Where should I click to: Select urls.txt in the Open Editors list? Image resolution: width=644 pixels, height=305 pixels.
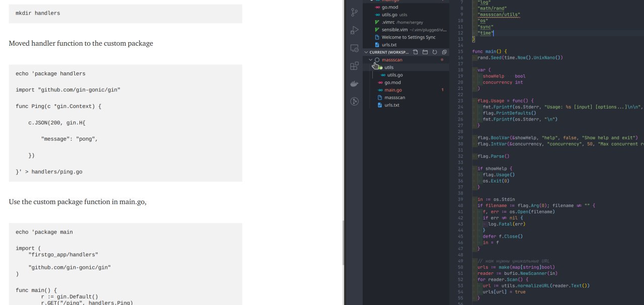406,45
